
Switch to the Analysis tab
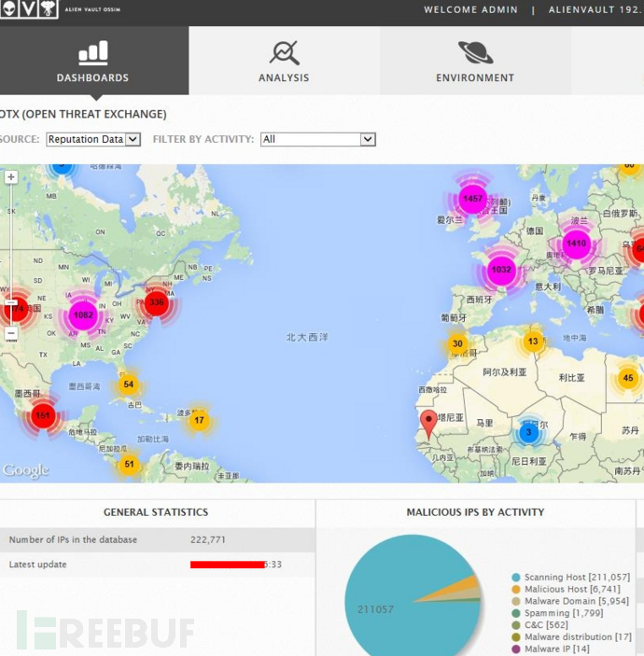click(284, 61)
